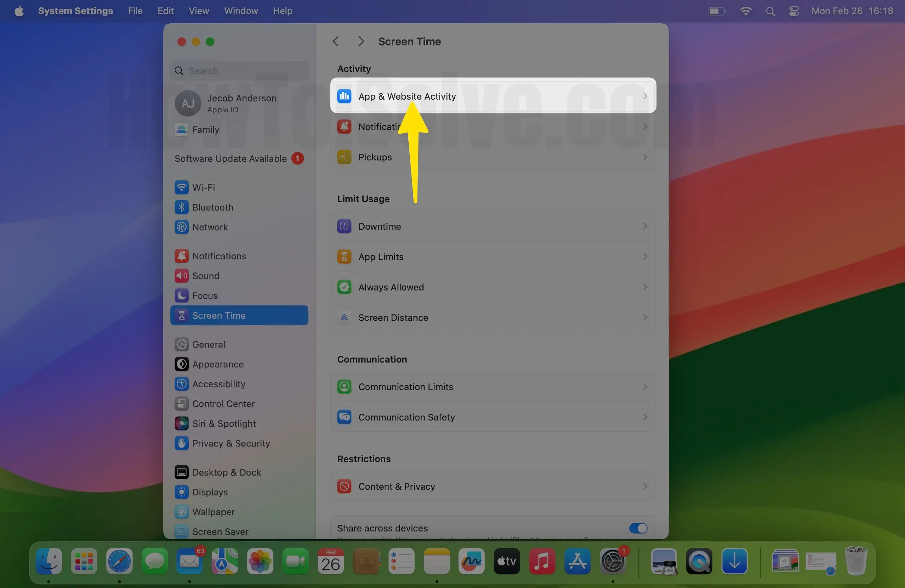This screenshot has width=905, height=588.
Task: Open Sound settings via its speaker icon
Action: [x=181, y=276]
